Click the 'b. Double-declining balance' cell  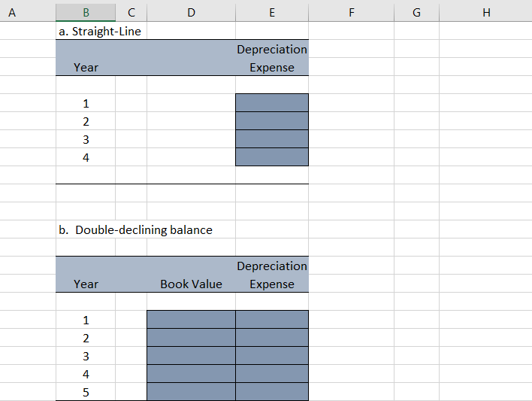click(x=135, y=230)
